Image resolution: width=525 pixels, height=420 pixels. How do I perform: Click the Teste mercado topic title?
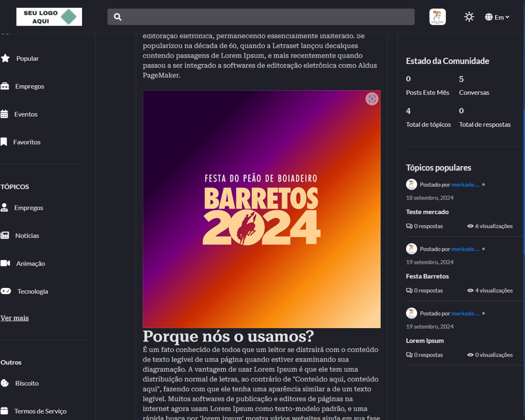(x=427, y=212)
